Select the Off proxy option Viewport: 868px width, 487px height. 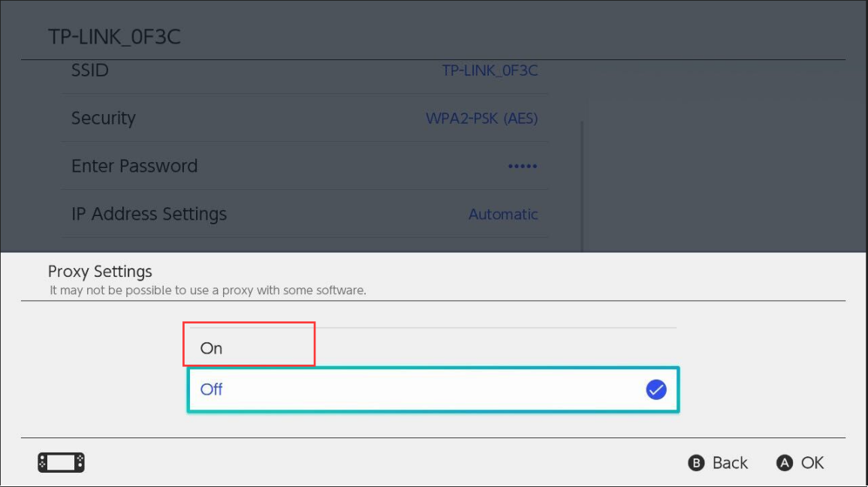[433, 389]
